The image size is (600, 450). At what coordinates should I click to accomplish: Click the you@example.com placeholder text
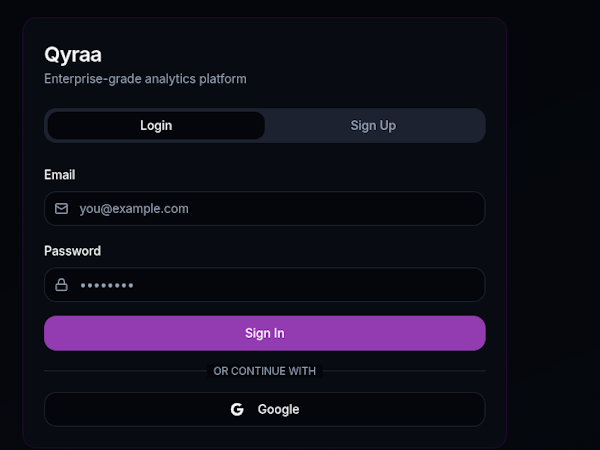(134, 209)
